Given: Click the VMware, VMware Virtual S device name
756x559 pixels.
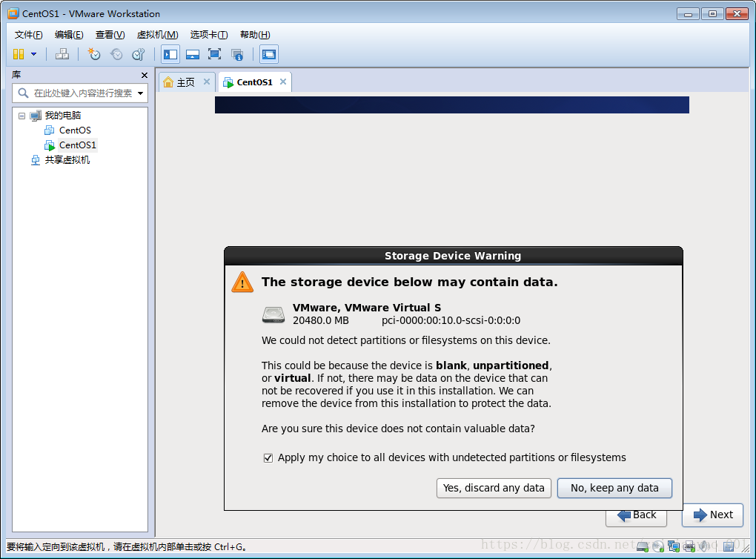Looking at the screenshot, I should click(x=367, y=308).
